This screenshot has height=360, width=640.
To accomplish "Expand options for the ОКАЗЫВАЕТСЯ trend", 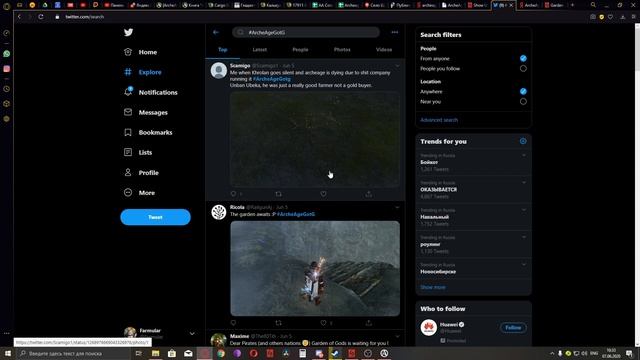I will pos(524,182).
